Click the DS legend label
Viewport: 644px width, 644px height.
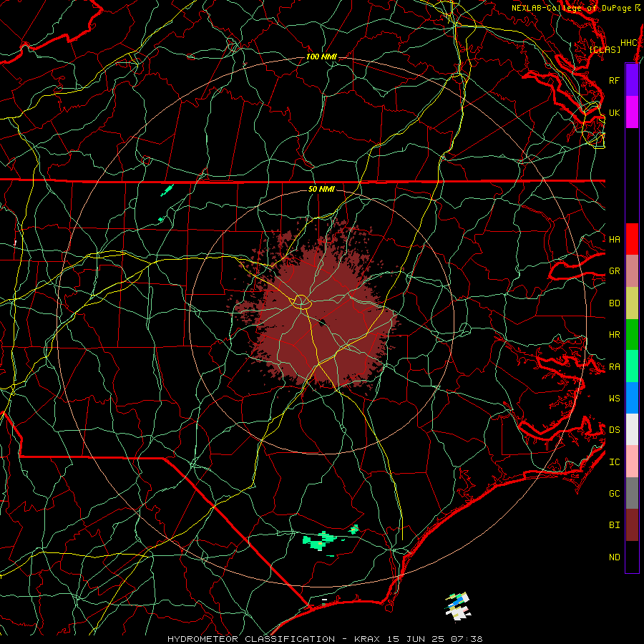[x=614, y=430]
